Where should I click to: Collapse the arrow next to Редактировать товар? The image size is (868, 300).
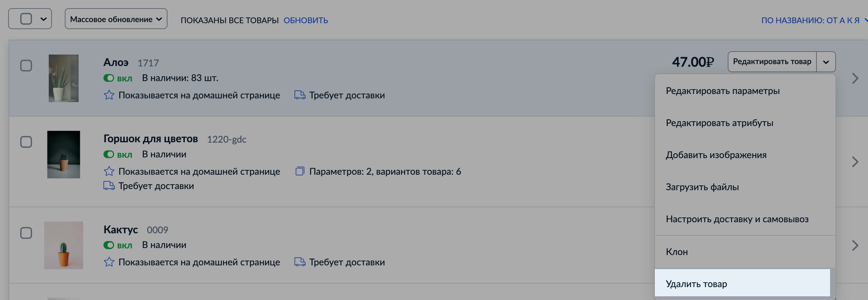tap(826, 62)
